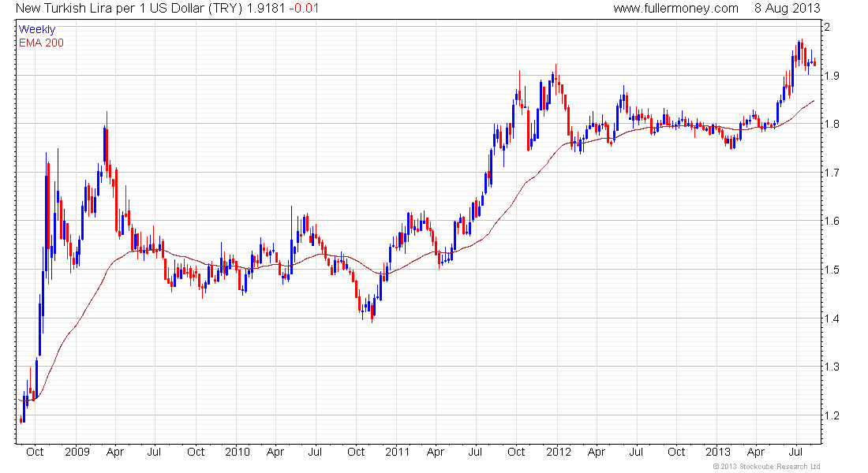The image size is (868, 473).
Task: Click the Apr label of year 2012
Action: point(597,452)
